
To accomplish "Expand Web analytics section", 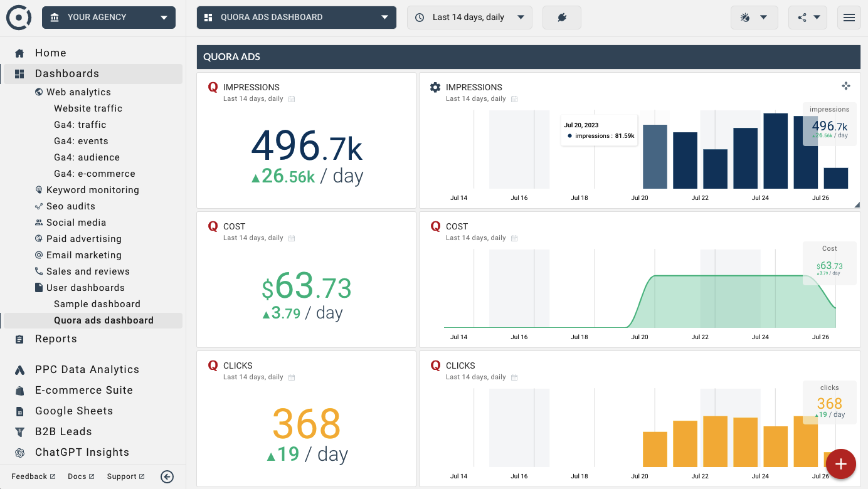I will tap(78, 92).
